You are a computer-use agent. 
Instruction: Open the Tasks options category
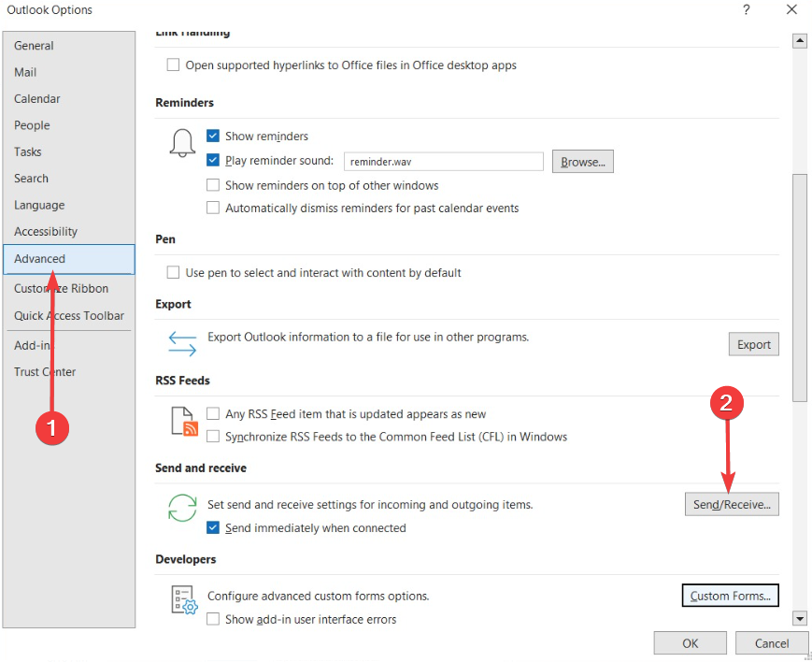[x=69, y=151]
